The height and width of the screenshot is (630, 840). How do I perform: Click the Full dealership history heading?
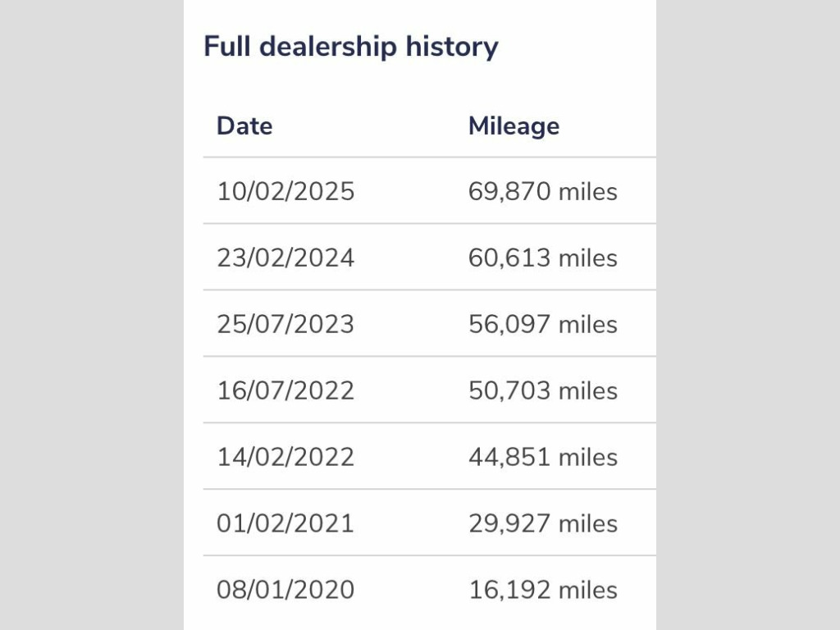[x=351, y=47]
